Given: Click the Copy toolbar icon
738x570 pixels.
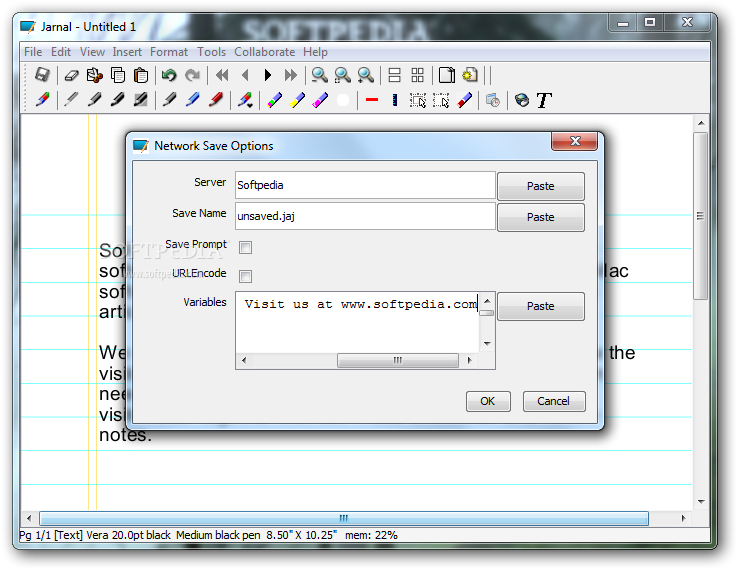Looking at the screenshot, I should tap(118, 75).
